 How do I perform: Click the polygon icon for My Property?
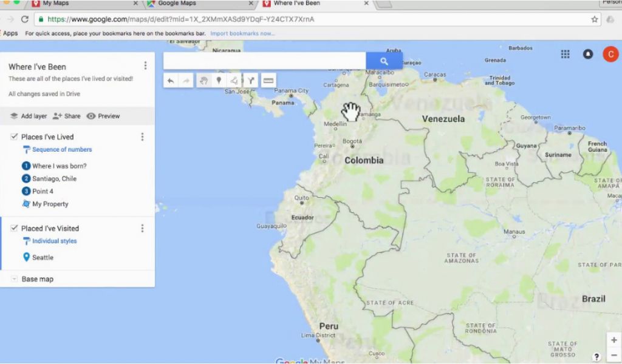[x=26, y=204]
